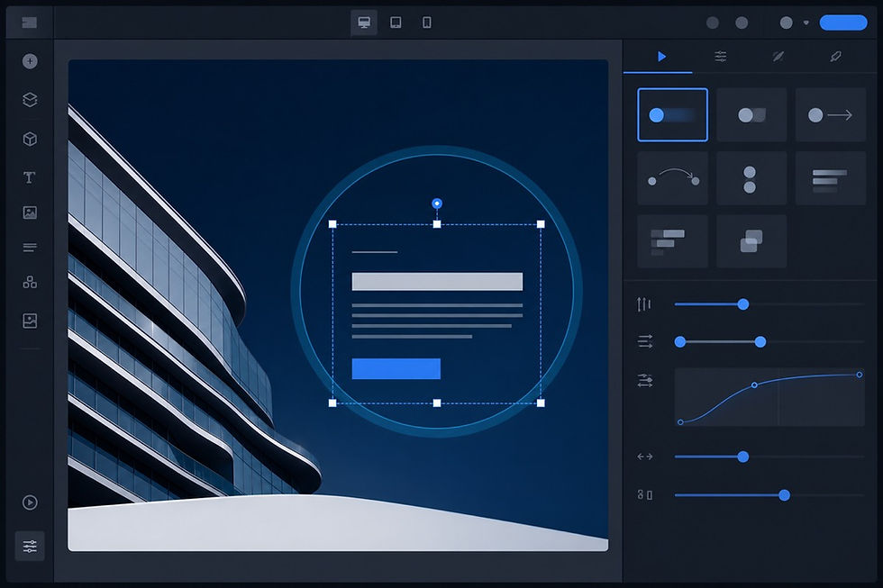
Task: Click the gray heading bar in selected card
Action: (x=437, y=281)
